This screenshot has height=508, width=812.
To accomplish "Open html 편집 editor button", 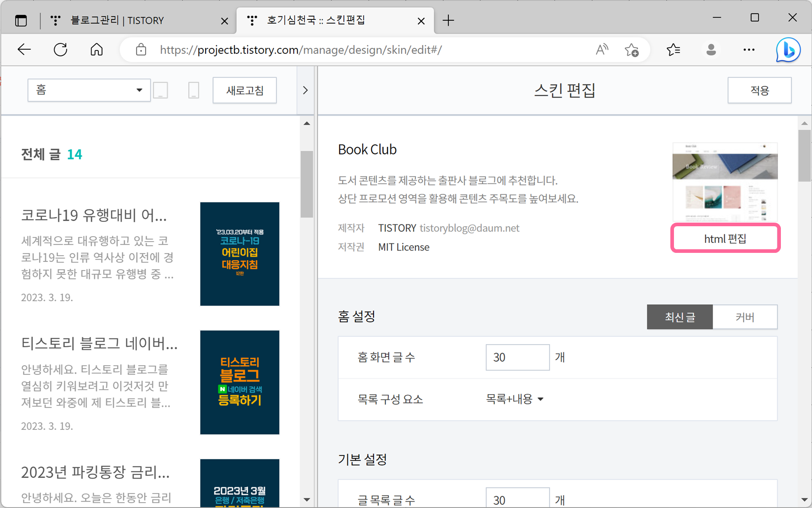I will click(725, 238).
